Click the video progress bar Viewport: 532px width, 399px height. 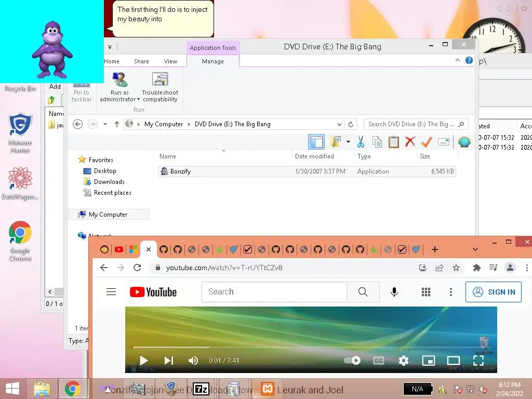[x=311, y=347]
